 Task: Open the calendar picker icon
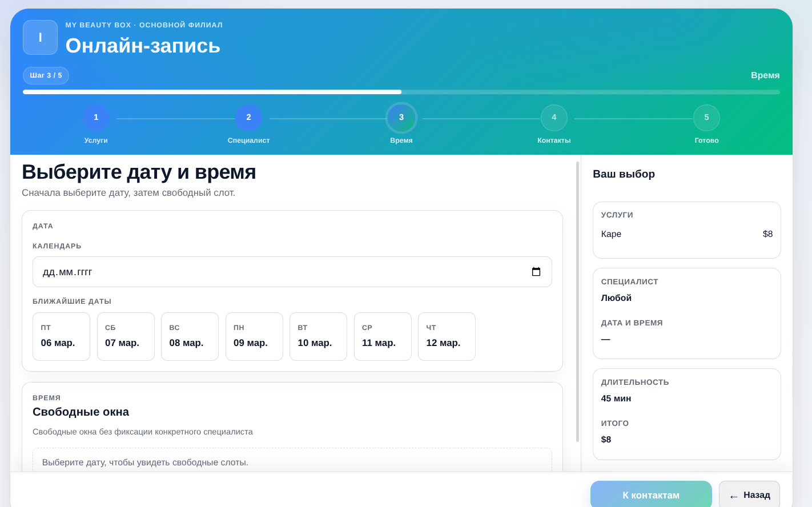pyautogui.click(x=536, y=272)
